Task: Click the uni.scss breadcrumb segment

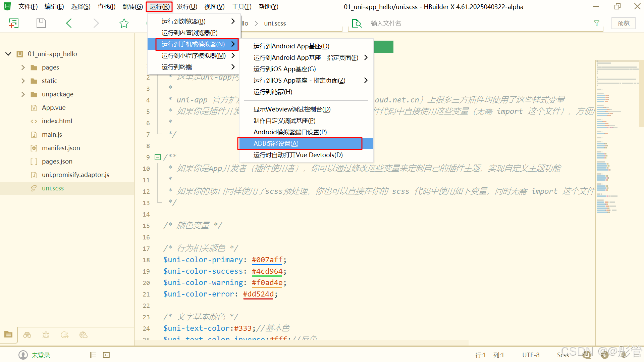Action: (x=275, y=23)
